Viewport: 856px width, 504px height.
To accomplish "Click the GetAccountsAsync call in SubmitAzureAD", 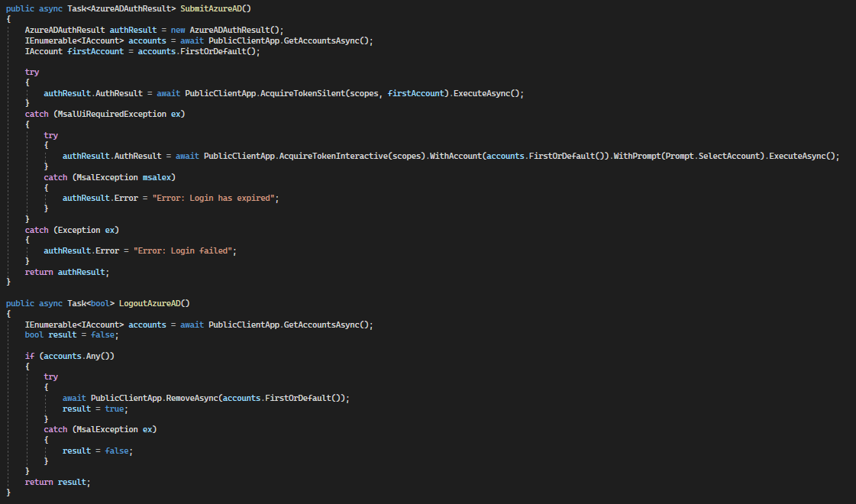I will [323, 40].
